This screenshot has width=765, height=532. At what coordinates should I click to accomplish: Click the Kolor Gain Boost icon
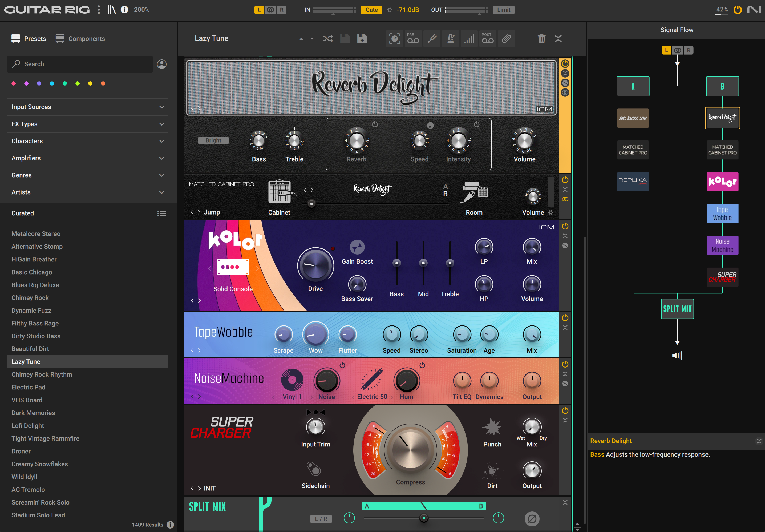(357, 247)
